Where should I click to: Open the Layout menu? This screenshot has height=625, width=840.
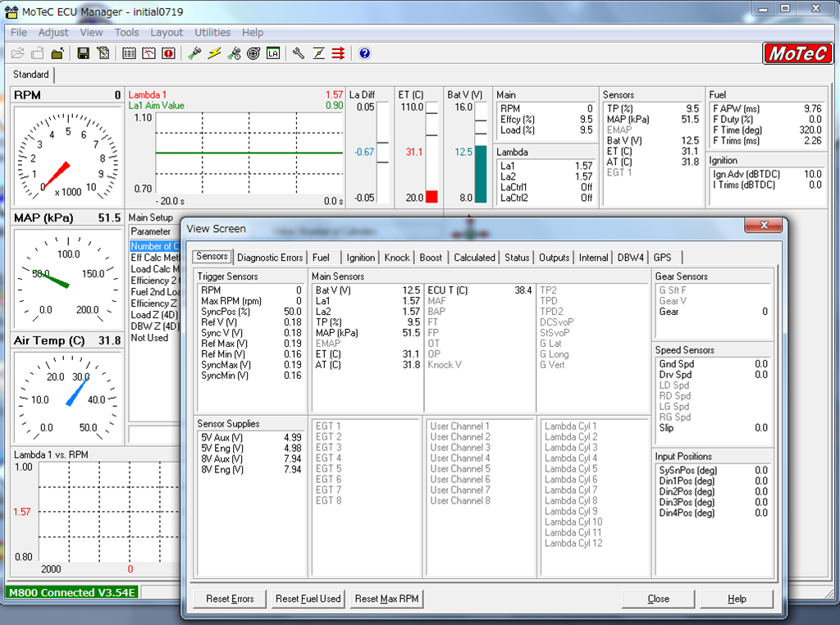(167, 32)
